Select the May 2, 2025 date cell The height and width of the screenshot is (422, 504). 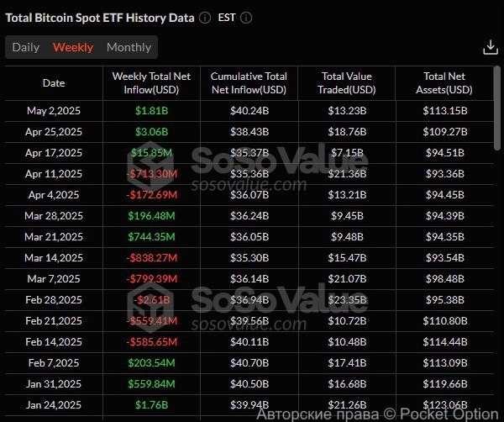54,111
